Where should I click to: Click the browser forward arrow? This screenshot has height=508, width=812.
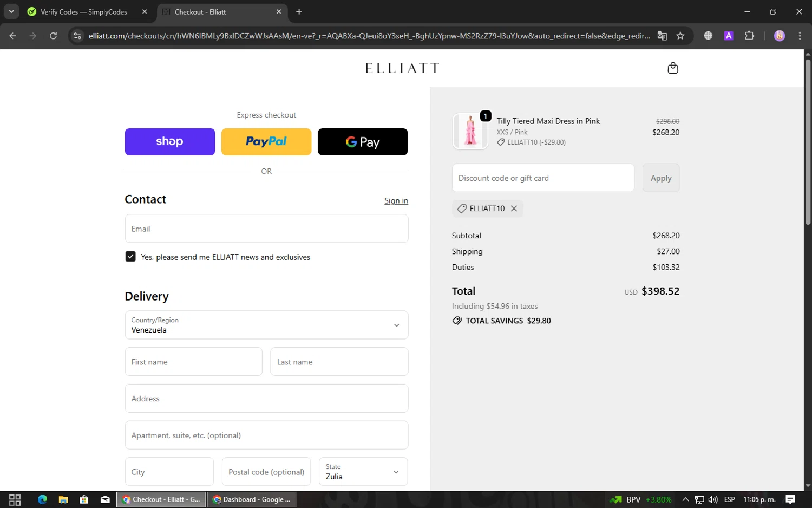33,36
